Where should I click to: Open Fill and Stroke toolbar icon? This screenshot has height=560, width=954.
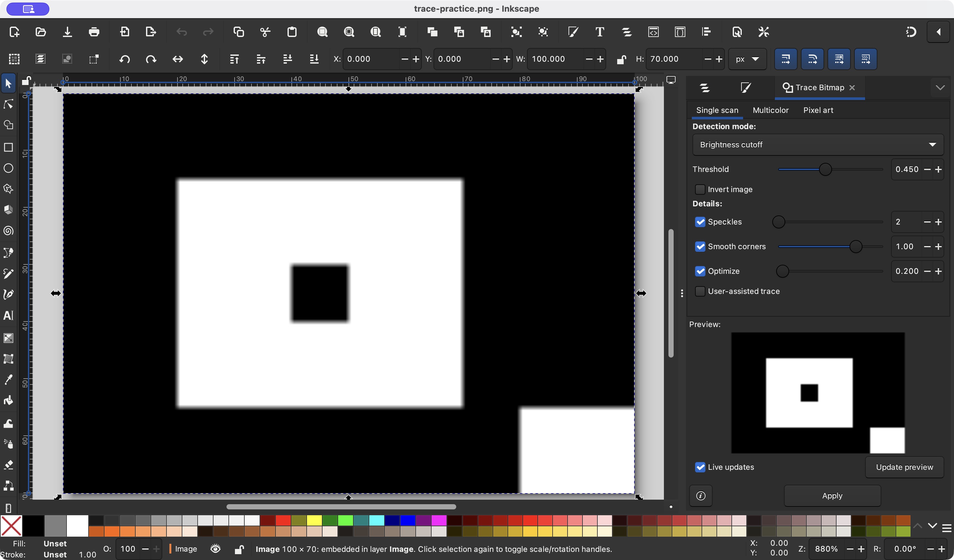[x=573, y=32]
